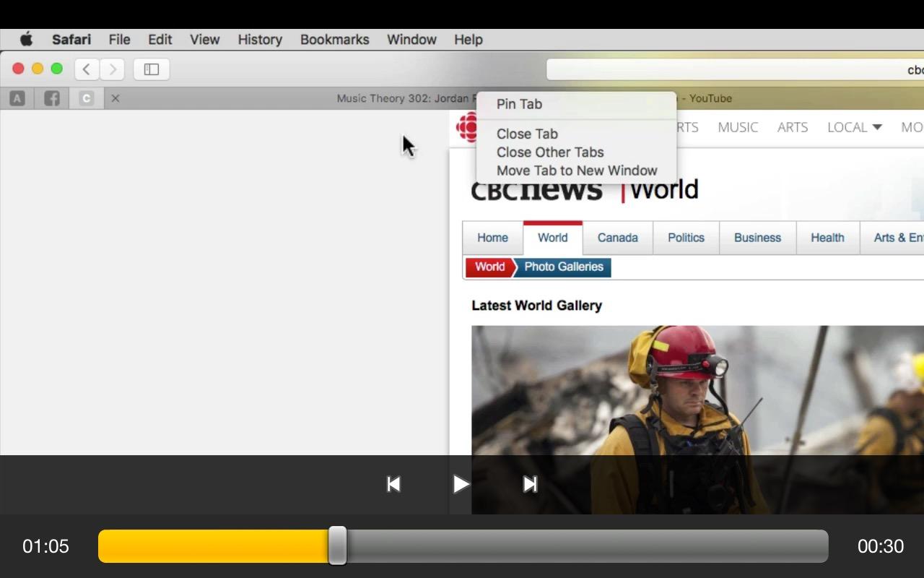The height and width of the screenshot is (578, 924).
Task: Click the green full-screen window button
Action: [57, 69]
